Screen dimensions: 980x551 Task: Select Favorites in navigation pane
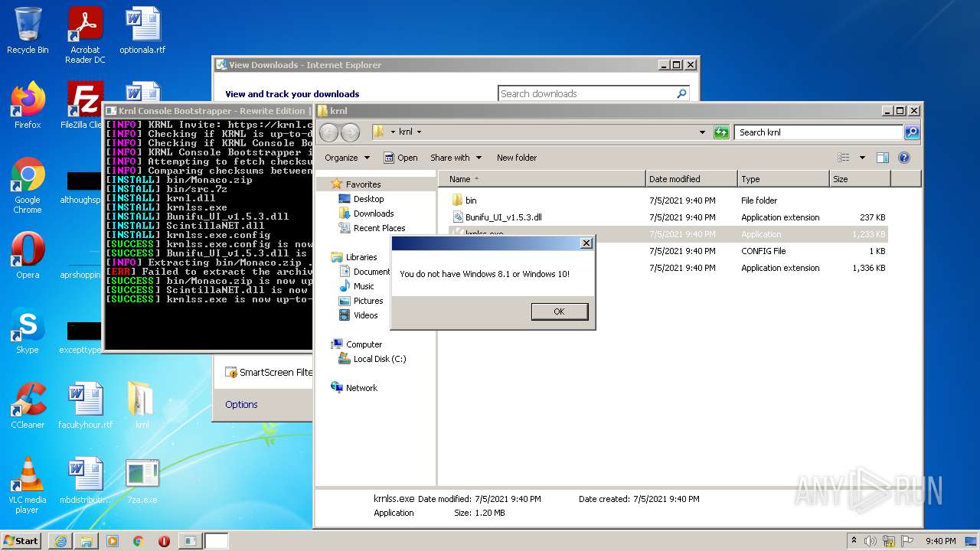[x=363, y=184]
